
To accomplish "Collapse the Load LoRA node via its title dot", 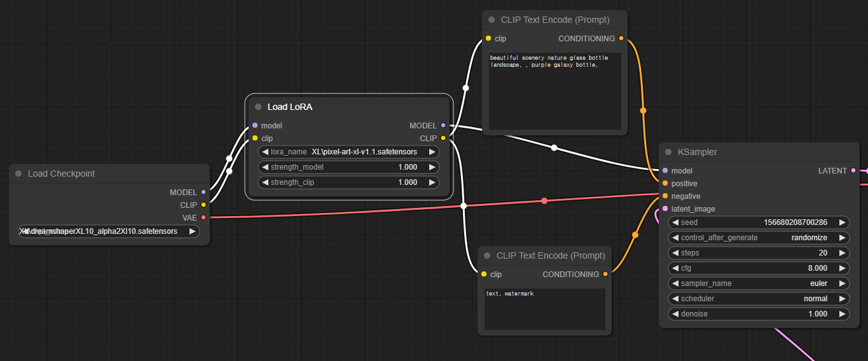I will [258, 107].
